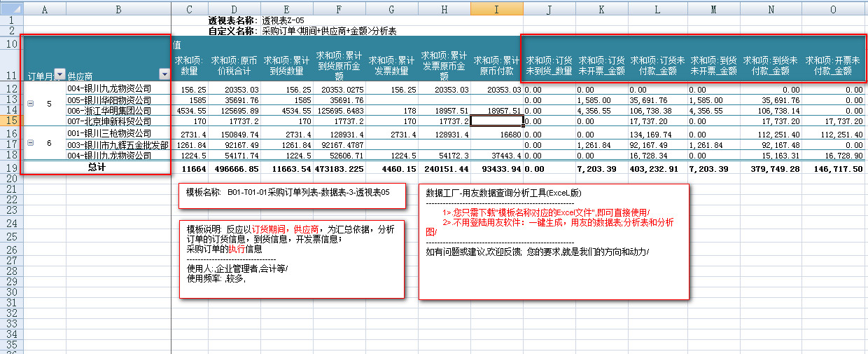The height and width of the screenshot is (354, 868).
Task: Click the Select All corner button
Action: tap(10, 9)
